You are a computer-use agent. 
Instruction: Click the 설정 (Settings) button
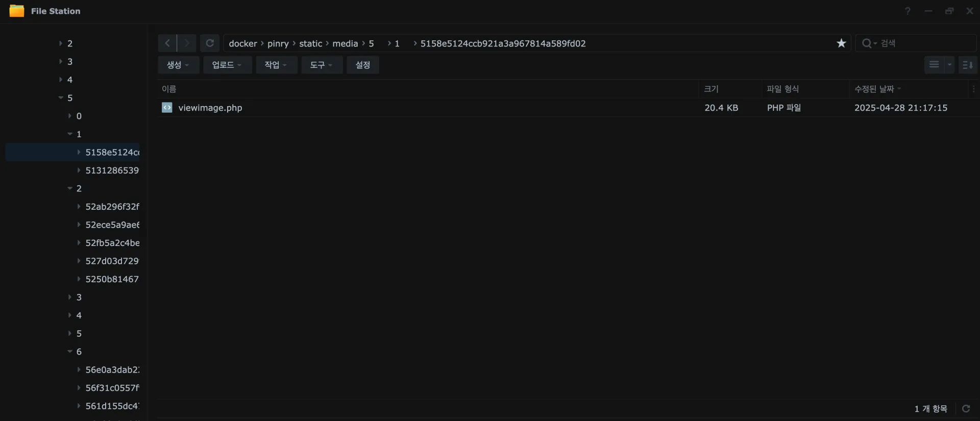point(363,65)
